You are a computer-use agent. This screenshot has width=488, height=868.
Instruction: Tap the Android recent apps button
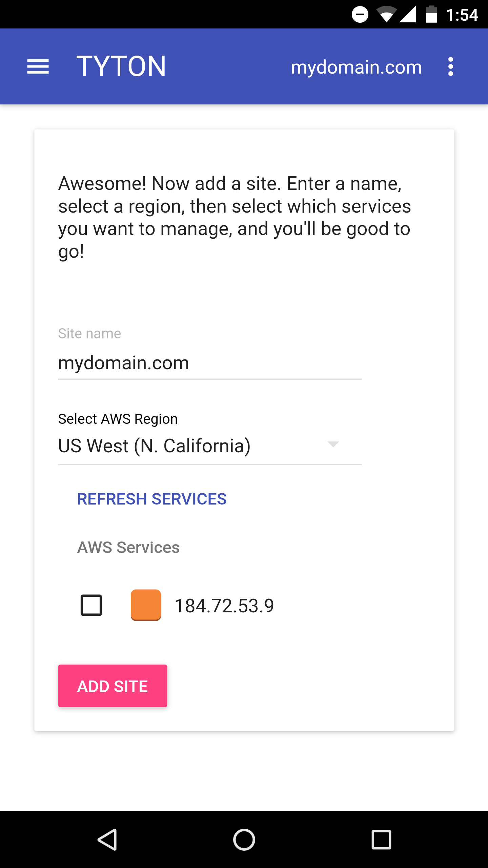pyautogui.click(x=381, y=840)
